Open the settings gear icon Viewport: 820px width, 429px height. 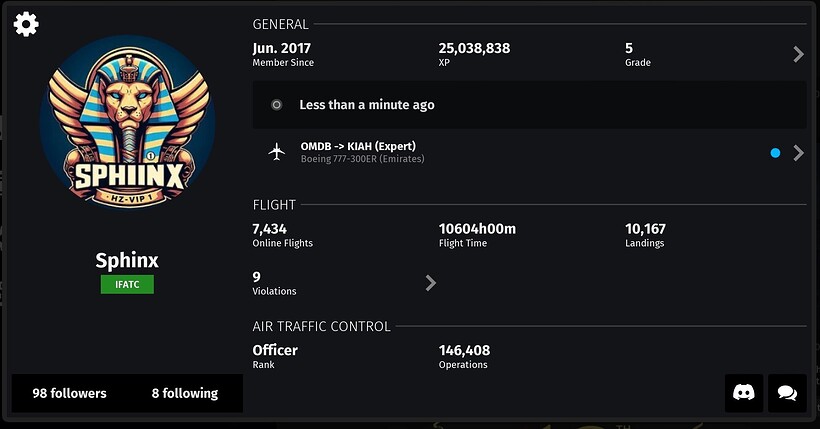pyautogui.click(x=26, y=24)
